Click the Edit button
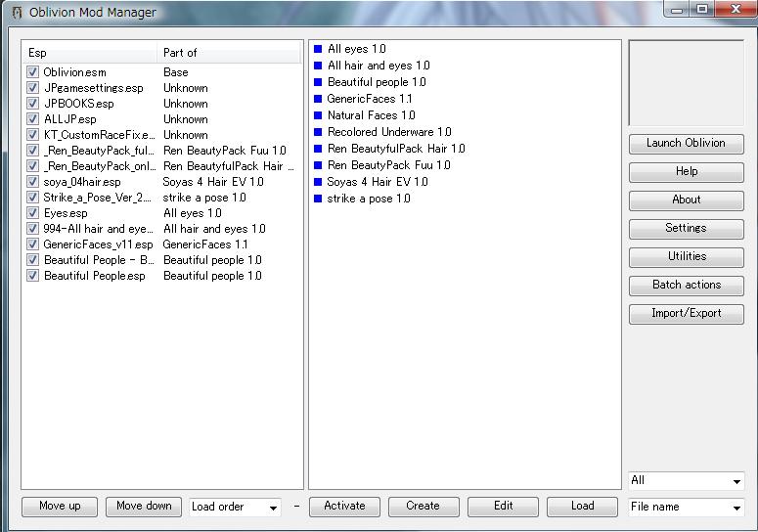Viewport: 758px width, 532px height. coord(503,507)
